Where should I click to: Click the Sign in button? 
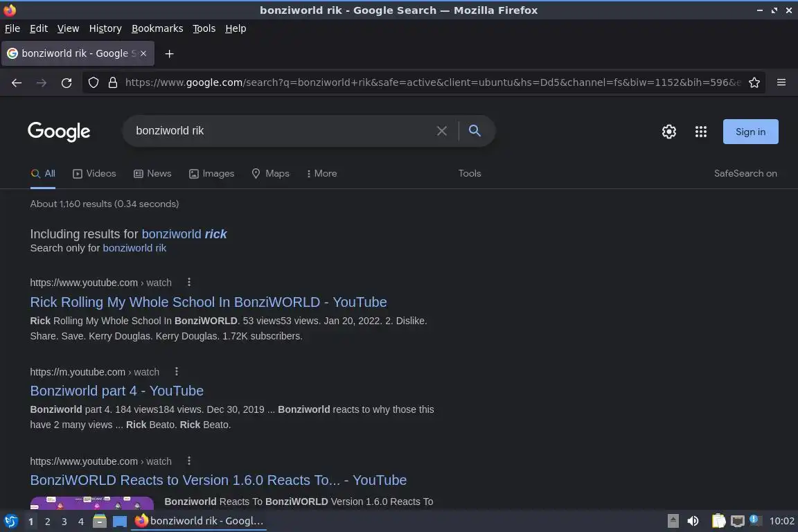pos(750,132)
